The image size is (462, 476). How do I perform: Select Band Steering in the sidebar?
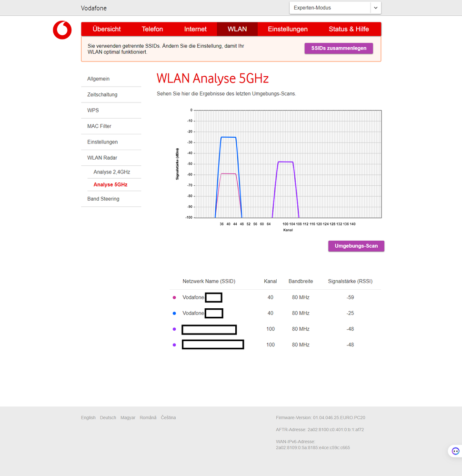pyautogui.click(x=103, y=199)
